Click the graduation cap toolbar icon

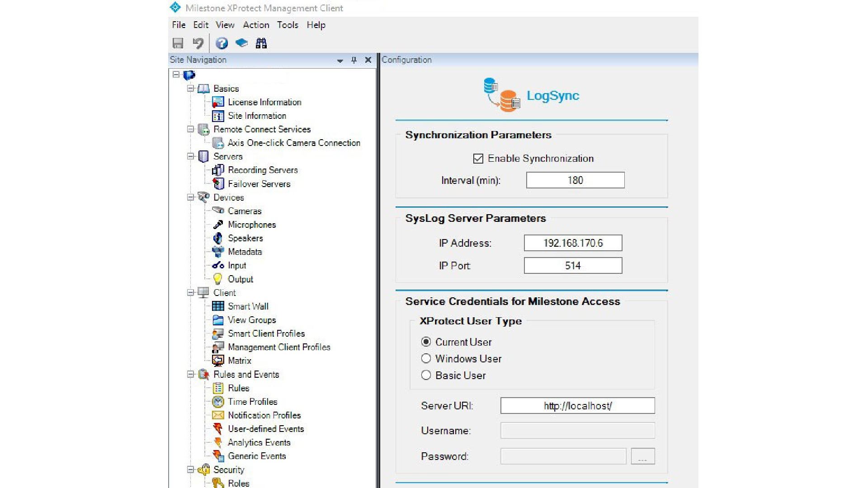pos(242,43)
